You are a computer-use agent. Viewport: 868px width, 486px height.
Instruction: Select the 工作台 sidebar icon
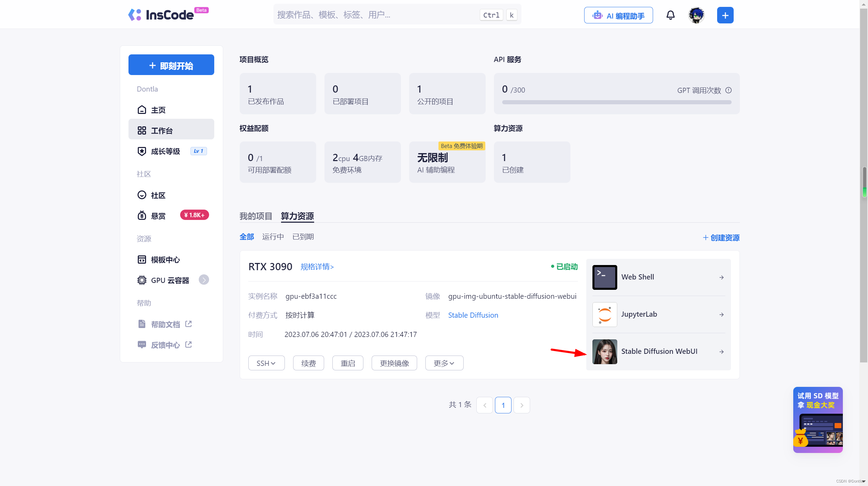pos(162,130)
